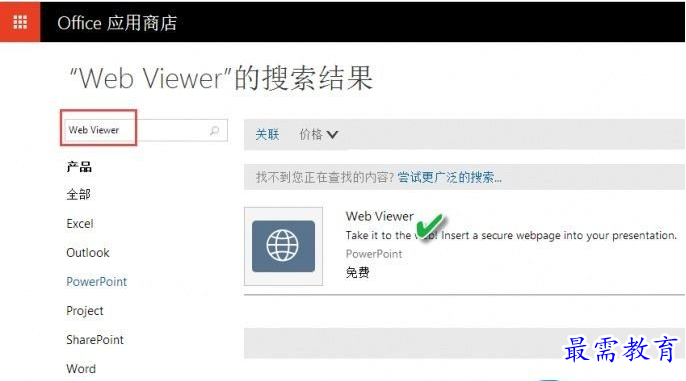The height and width of the screenshot is (381, 686).
Task: Click the 产品 section heading
Action: coord(79,167)
